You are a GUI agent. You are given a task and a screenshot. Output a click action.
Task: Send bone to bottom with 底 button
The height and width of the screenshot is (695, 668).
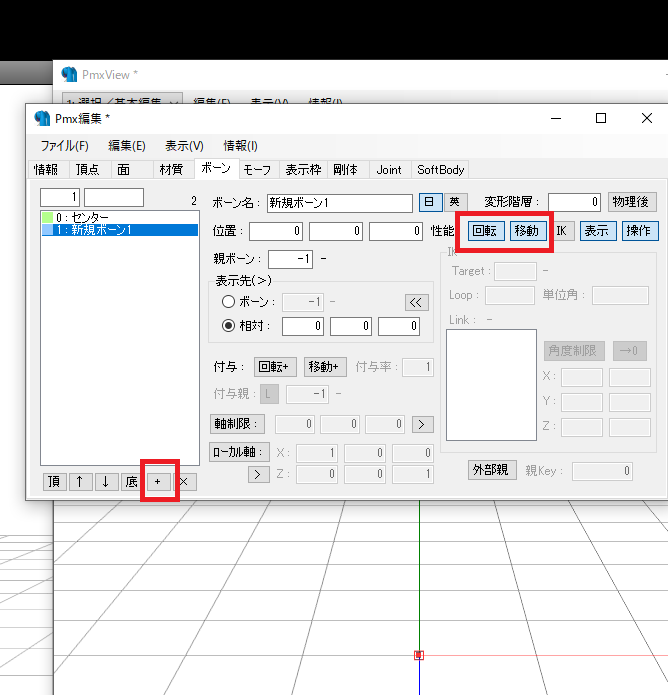pos(131,482)
